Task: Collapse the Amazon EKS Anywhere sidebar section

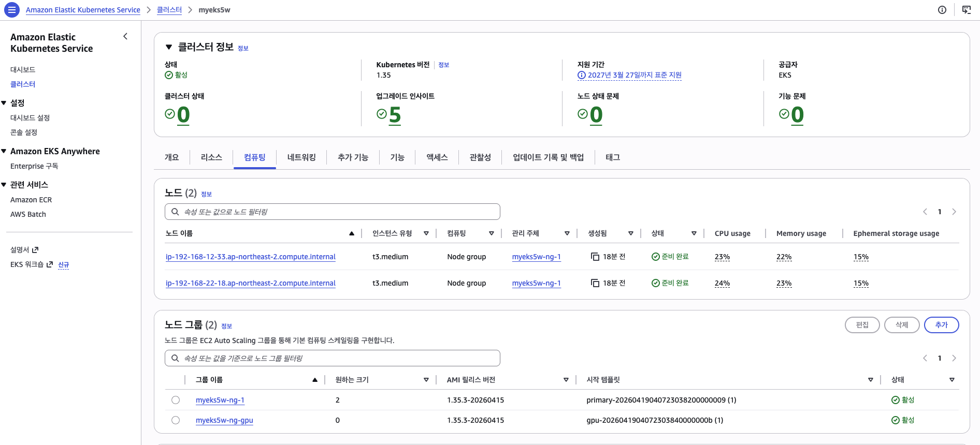Action: pyautogui.click(x=4, y=151)
